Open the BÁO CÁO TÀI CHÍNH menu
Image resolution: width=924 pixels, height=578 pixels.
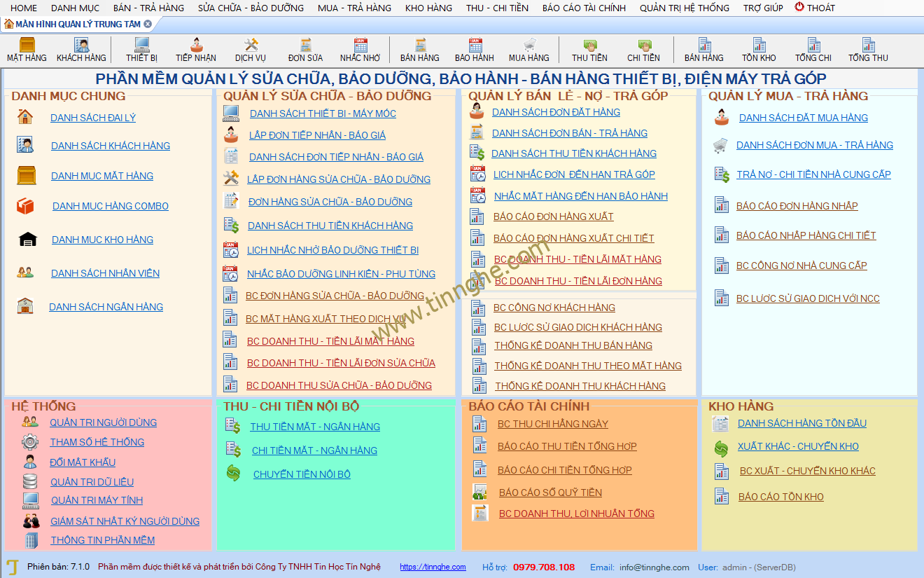[584, 8]
